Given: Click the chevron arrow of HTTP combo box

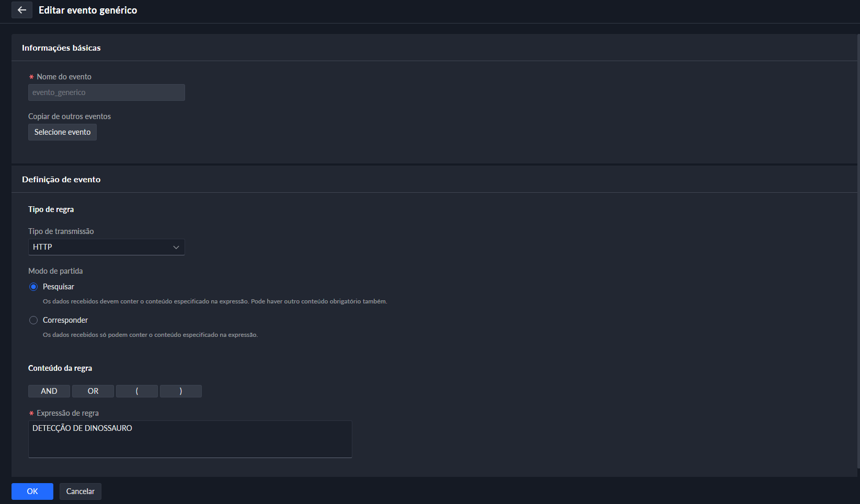Looking at the screenshot, I should coord(176,247).
